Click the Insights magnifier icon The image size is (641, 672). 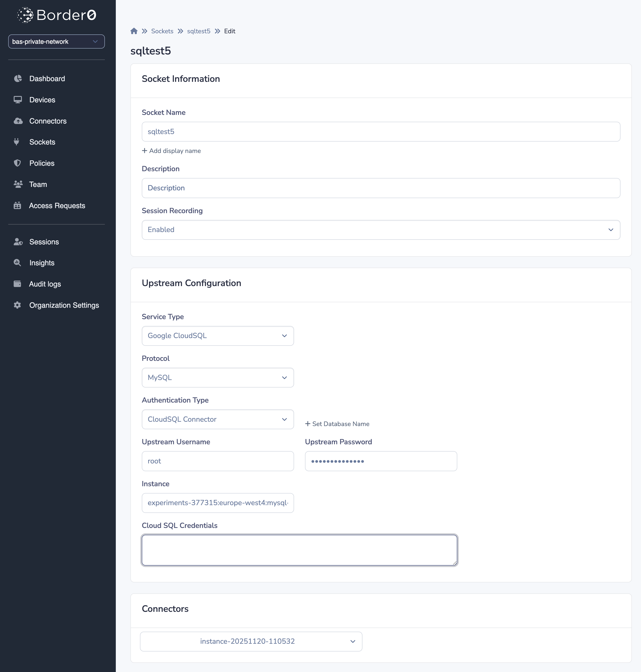click(17, 263)
